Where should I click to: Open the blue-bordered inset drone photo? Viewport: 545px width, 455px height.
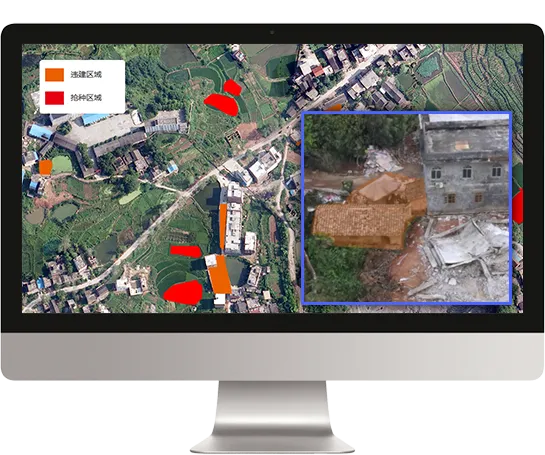click(407, 208)
